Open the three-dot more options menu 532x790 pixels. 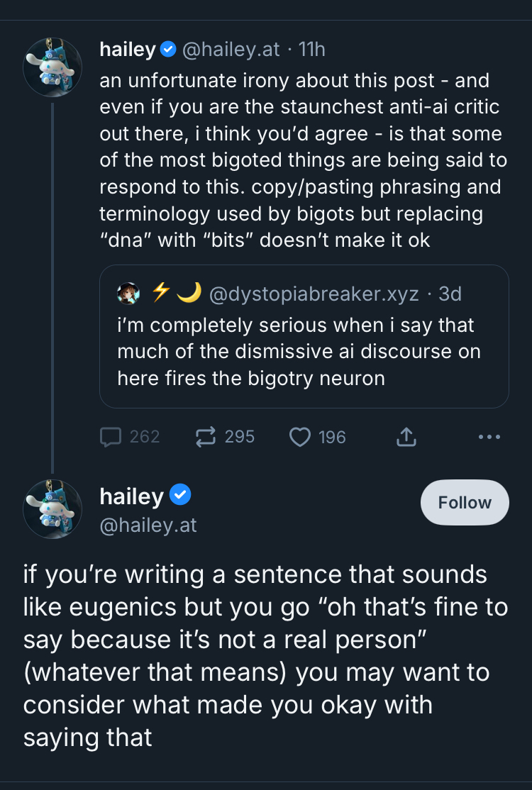click(489, 437)
